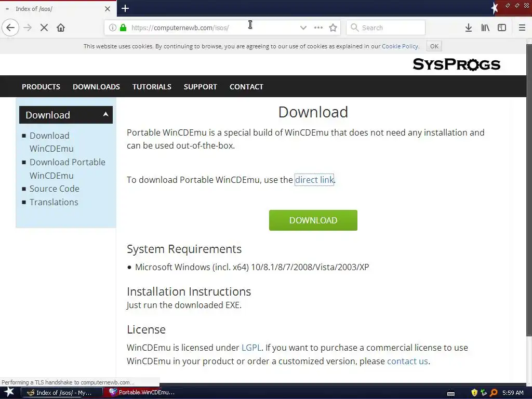Click the star icon in title bar
This screenshot has width=532, height=399.
pos(495,8)
